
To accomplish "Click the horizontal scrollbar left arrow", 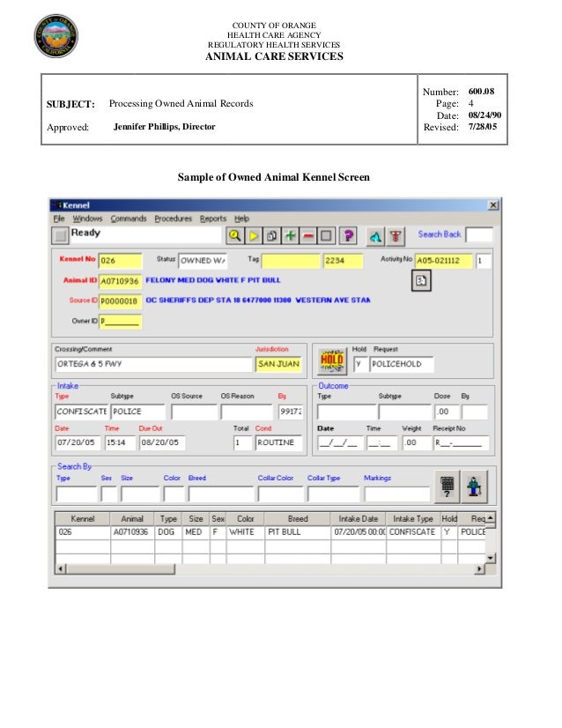I will point(60,568).
